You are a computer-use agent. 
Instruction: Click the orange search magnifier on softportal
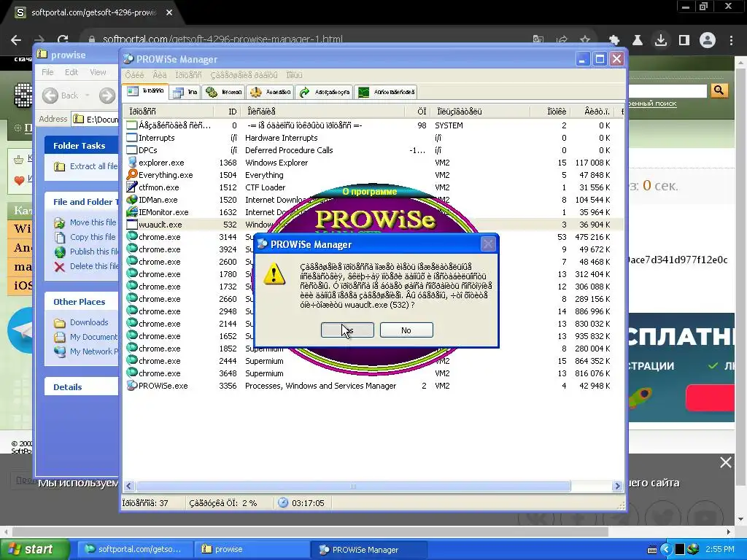[x=719, y=90]
